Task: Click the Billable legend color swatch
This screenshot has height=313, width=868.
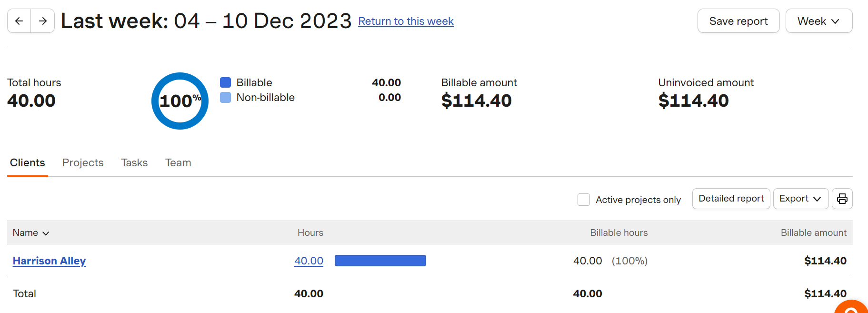Action: pyautogui.click(x=225, y=82)
